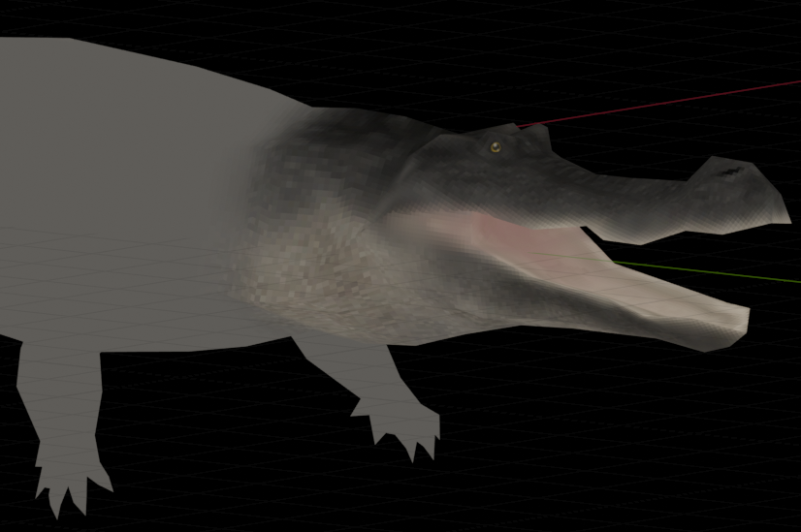Click the clawed rear foot of the model
The image size is (801, 532).
(72, 478)
